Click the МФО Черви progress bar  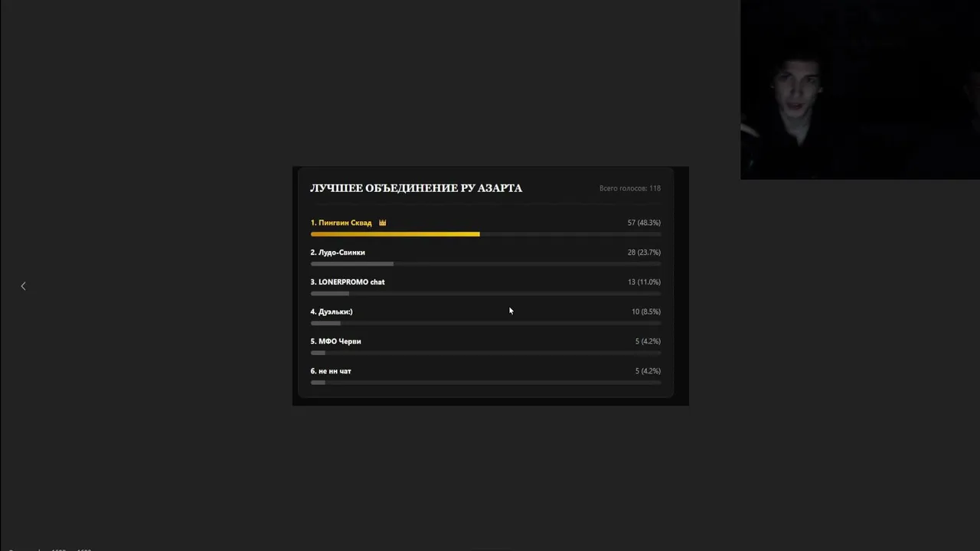[x=318, y=353]
